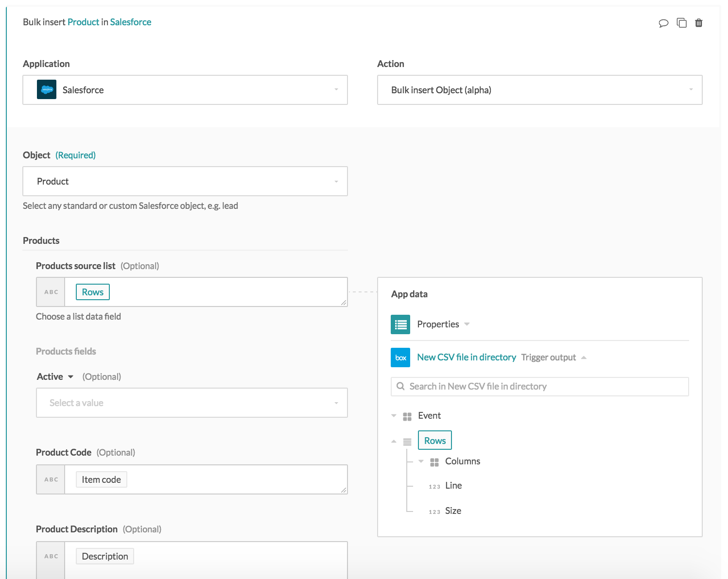Click the Columns grid icon
Image resolution: width=728 pixels, height=579 pixels.
tap(434, 462)
